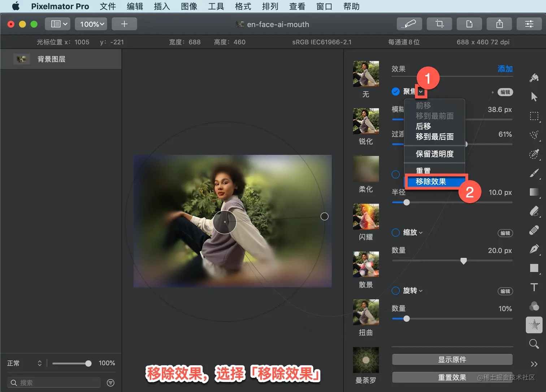The width and height of the screenshot is (546, 392).
Task: Click the 缩放 数量 slider handle
Action: pyautogui.click(x=464, y=261)
